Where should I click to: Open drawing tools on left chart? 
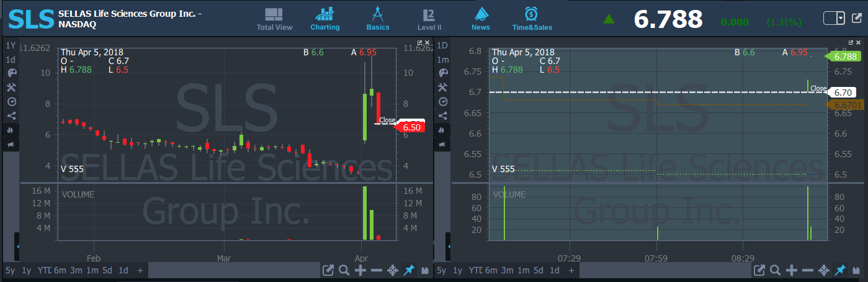tap(11, 87)
